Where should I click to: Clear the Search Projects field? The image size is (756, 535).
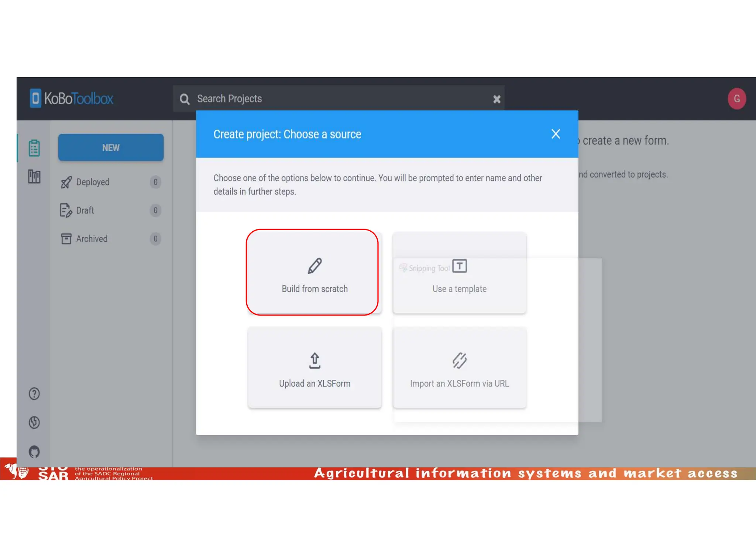click(x=496, y=99)
